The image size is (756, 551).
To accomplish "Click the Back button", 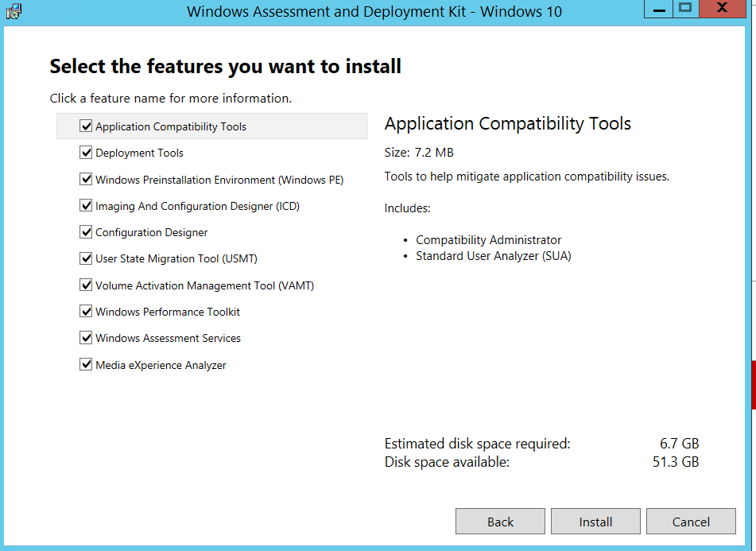I will (500, 521).
